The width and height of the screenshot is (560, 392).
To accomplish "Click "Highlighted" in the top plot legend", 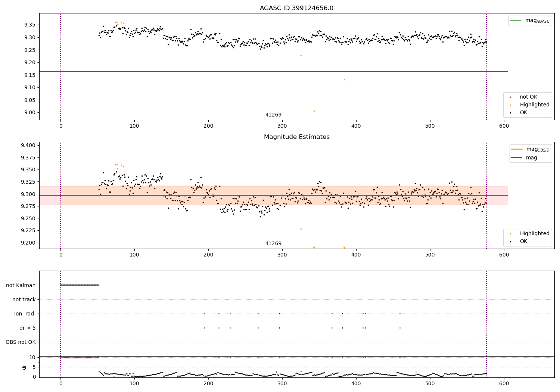I will click(535, 105).
